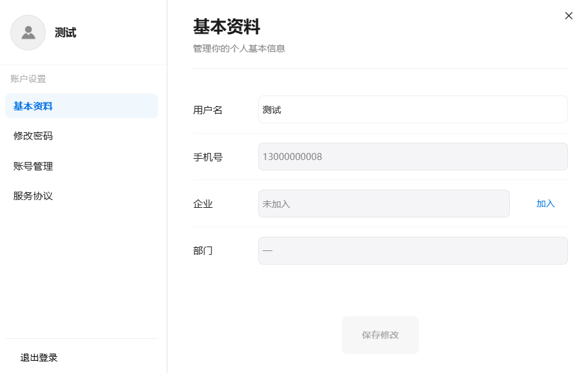This screenshot has height=373, width=588.
Task: Click the 管理你的个人基本信息 subtitle
Action: tap(239, 48)
